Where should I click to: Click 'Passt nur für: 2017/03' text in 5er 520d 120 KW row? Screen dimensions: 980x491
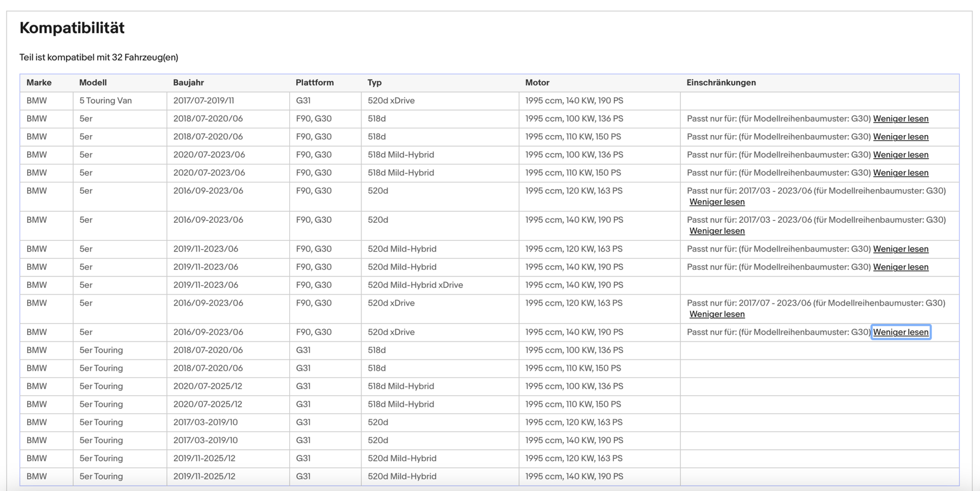click(x=816, y=191)
